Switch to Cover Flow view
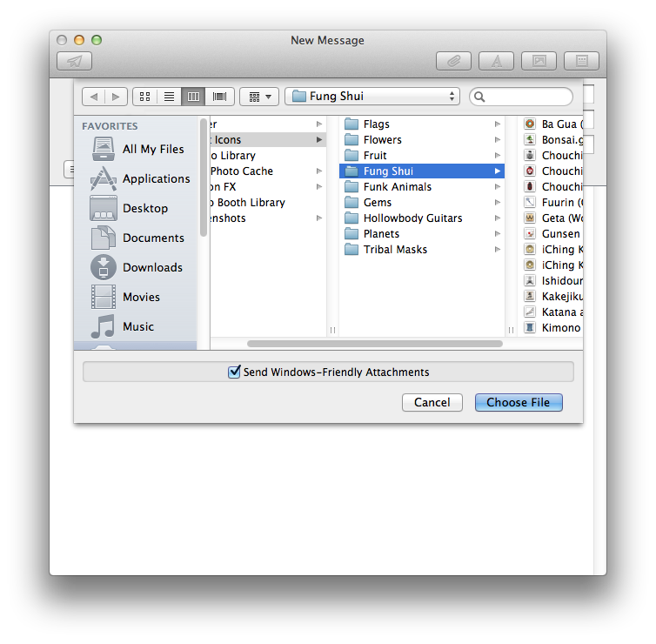 (x=219, y=97)
